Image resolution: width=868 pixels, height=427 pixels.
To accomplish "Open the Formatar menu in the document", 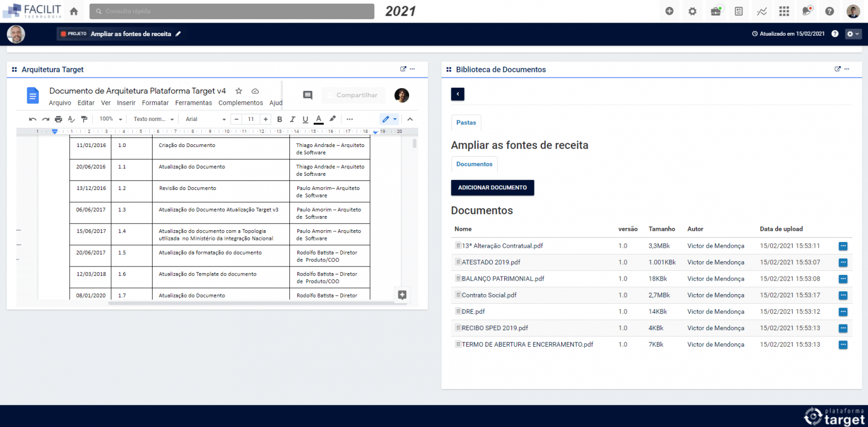I will click(x=155, y=102).
